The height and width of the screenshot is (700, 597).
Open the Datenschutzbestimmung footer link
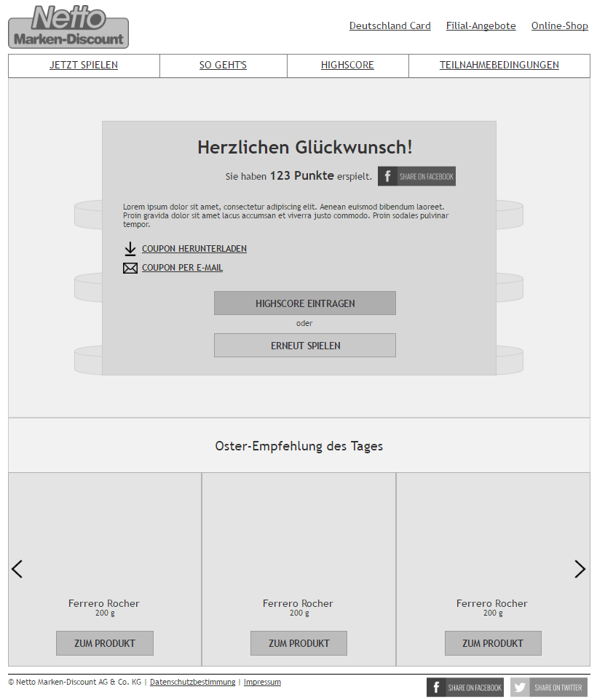(x=192, y=682)
